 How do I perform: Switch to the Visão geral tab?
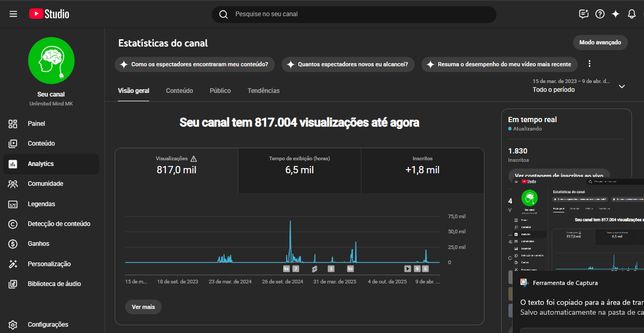tap(133, 91)
